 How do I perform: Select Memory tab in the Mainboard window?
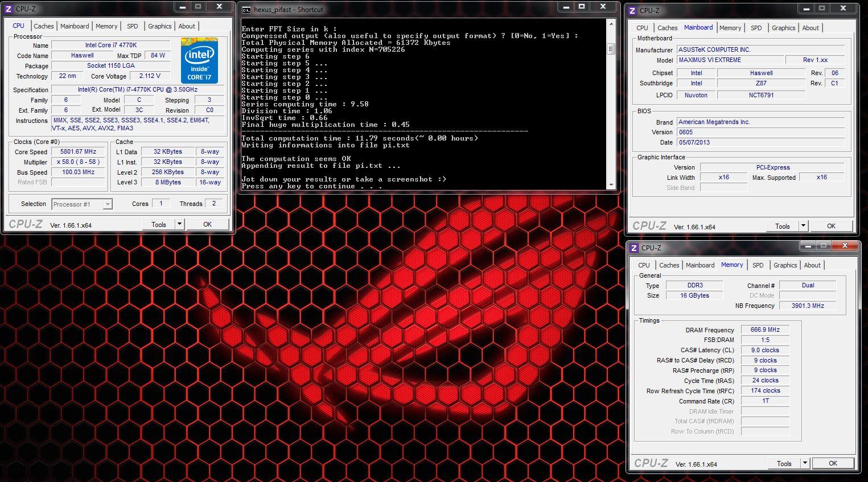[x=730, y=28]
